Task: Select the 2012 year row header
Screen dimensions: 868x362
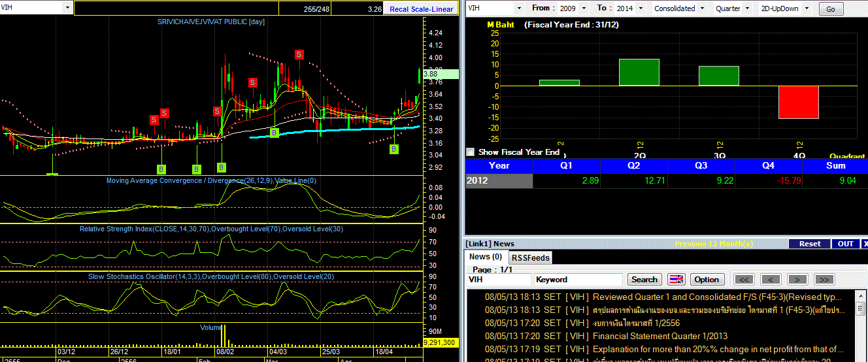Action: tap(499, 181)
